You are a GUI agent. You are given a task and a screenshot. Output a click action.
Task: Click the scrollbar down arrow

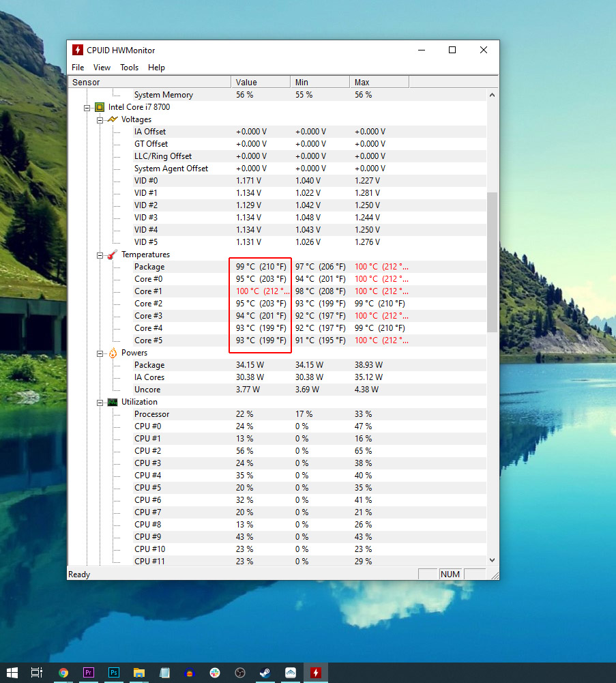click(x=493, y=560)
